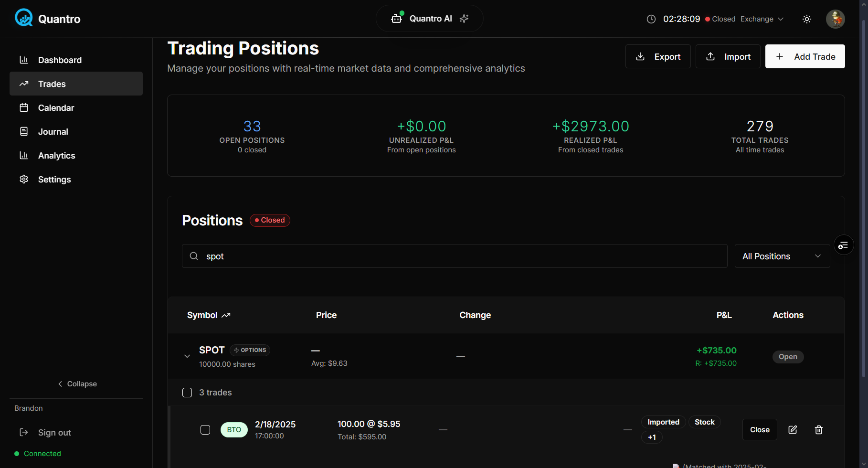Image resolution: width=868 pixels, height=468 pixels.
Task: Click the Avg: $9.63 price text
Action: 329,363
